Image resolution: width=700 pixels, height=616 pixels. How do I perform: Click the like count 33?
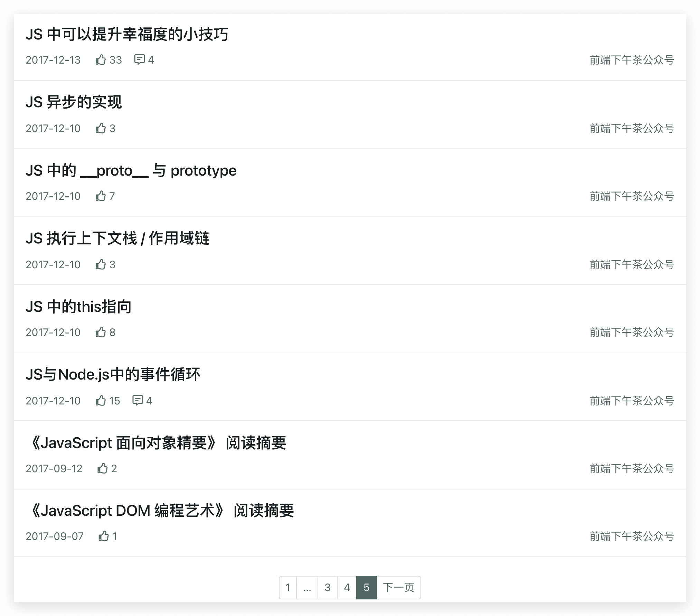pos(116,60)
